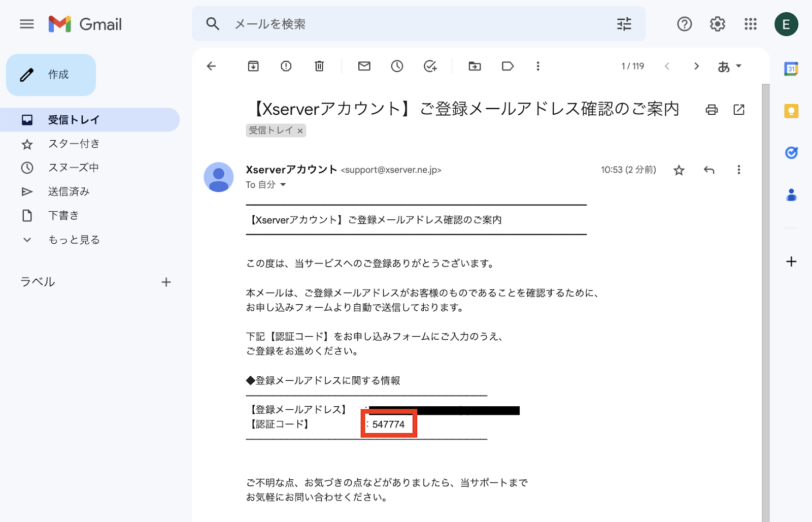Snooze this email

(x=397, y=66)
